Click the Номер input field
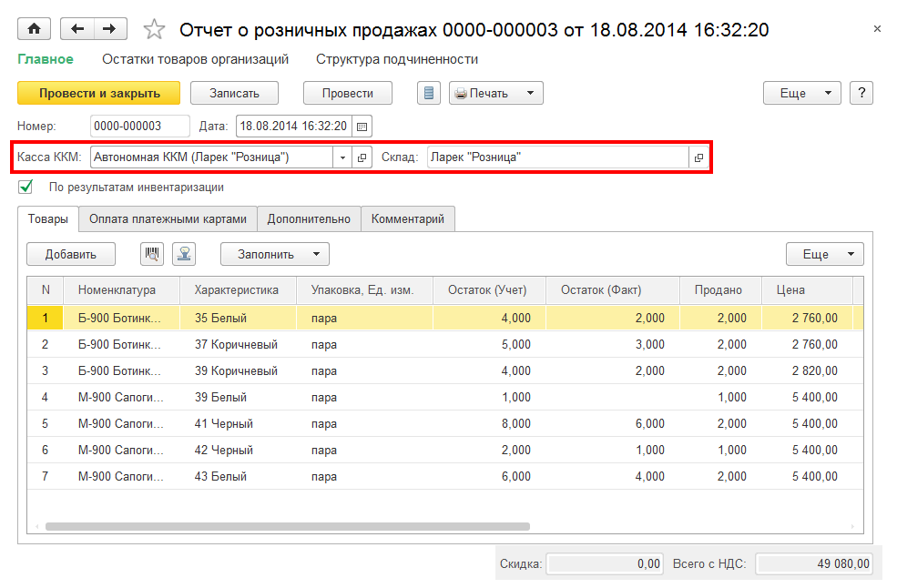The width and height of the screenshot is (897, 588). pyautogui.click(x=139, y=127)
